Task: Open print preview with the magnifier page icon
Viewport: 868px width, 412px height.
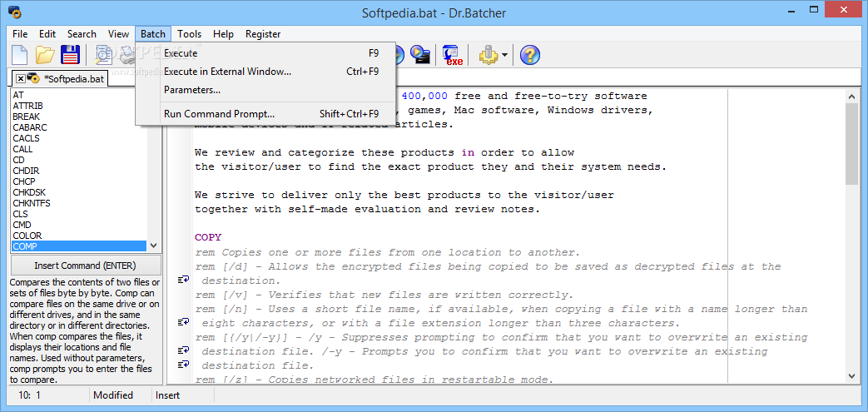Action: point(103,55)
